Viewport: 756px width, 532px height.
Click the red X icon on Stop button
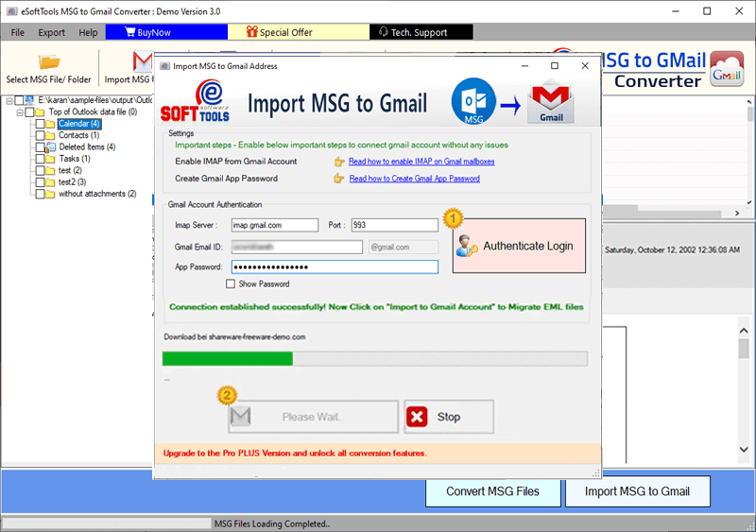417,417
